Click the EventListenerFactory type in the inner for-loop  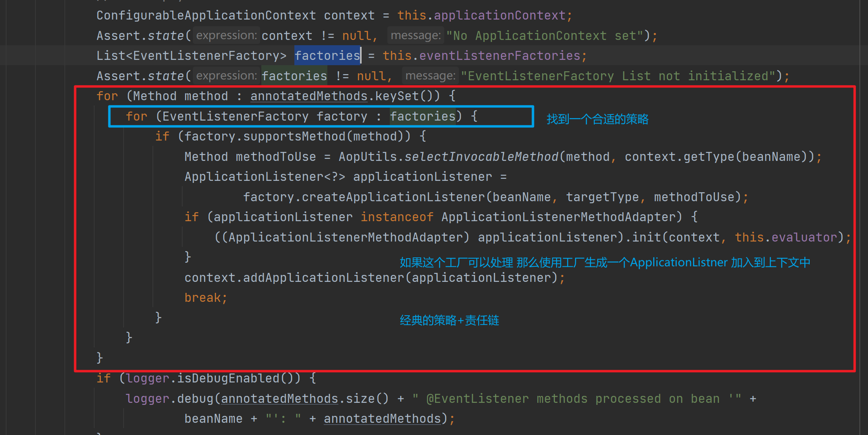click(236, 116)
